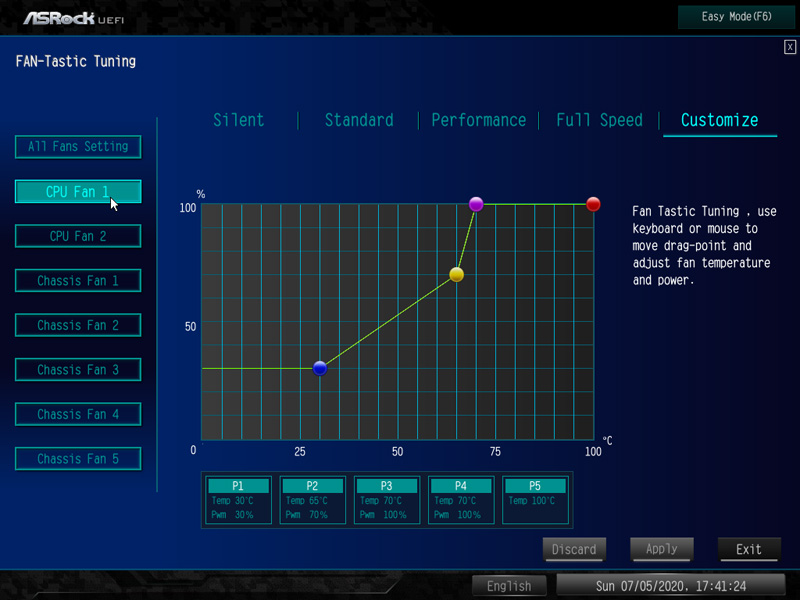Select CPU Fan 2

[78, 236]
